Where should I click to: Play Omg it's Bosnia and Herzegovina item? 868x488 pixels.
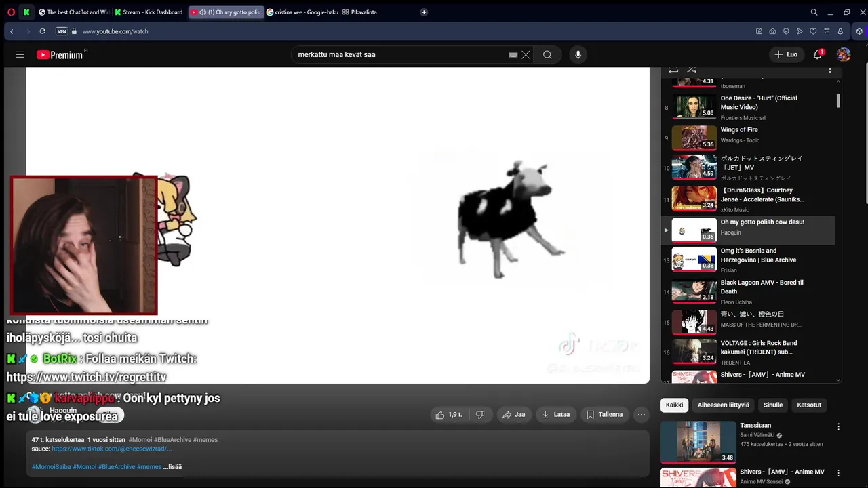tap(747, 260)
